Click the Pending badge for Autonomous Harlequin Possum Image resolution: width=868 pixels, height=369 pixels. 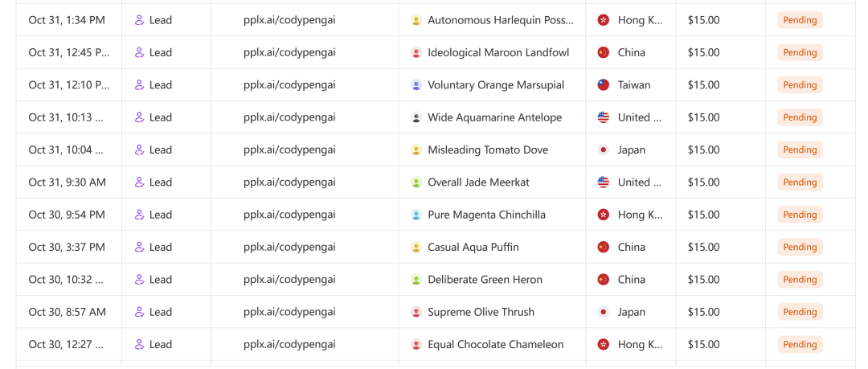coord(800,20)
